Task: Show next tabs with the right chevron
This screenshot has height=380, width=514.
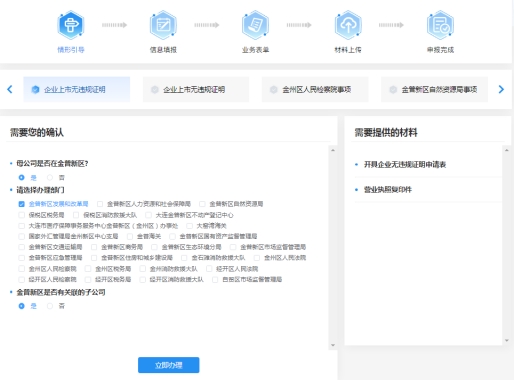Action: pyautogui.click(x=501, y=89)
